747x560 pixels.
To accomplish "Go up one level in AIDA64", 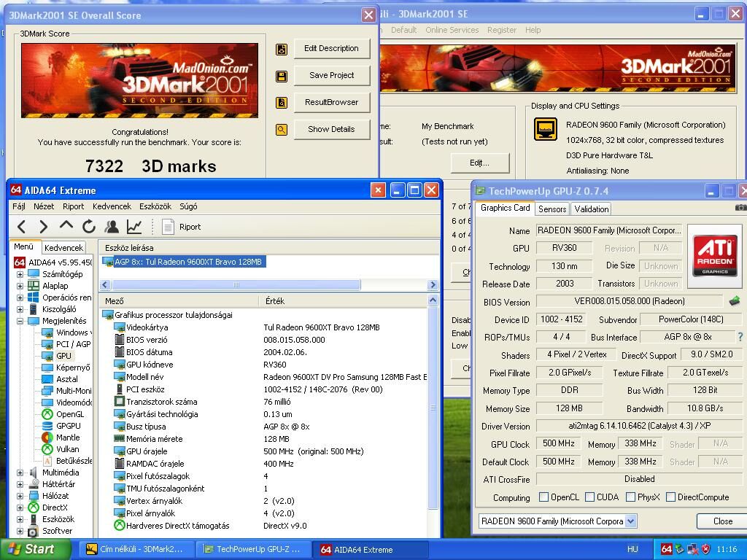I will [x=66, y=226].
